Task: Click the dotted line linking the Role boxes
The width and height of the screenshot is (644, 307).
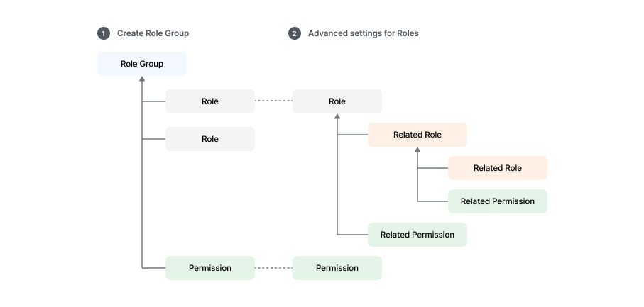Action: (273, 101)
